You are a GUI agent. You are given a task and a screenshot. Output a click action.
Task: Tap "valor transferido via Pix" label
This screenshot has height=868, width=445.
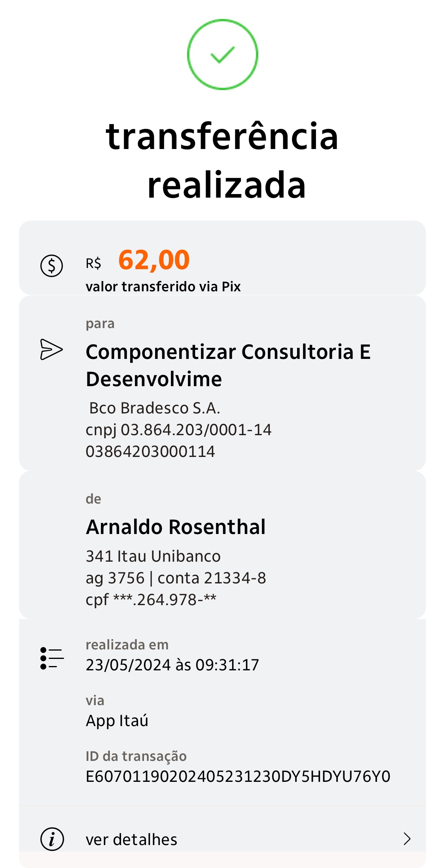pyautogui.click(x=163, y=287)
